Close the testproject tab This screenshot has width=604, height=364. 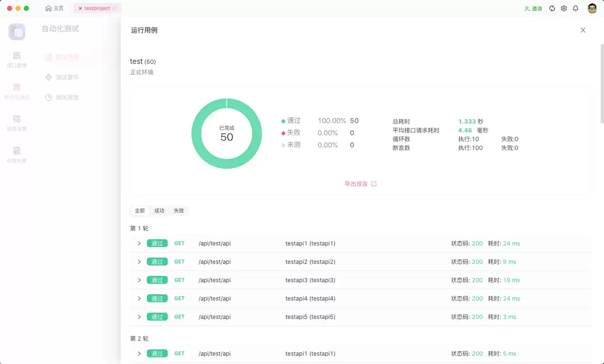click(x=80, y=8)
